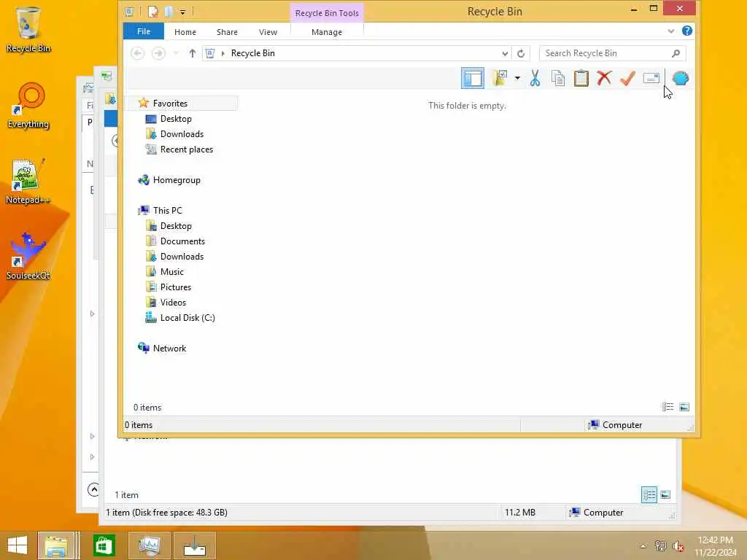Viewport: 747px width, 560px height.
Task: Click the Forward navigation arrow
Action: pyautogui.click(x=158, y=53)
